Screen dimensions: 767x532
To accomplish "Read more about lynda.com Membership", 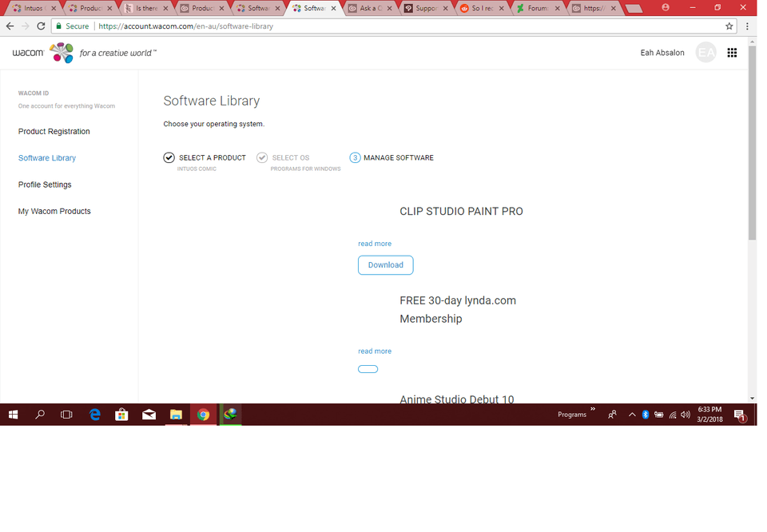I will click(x=375, y=351).
